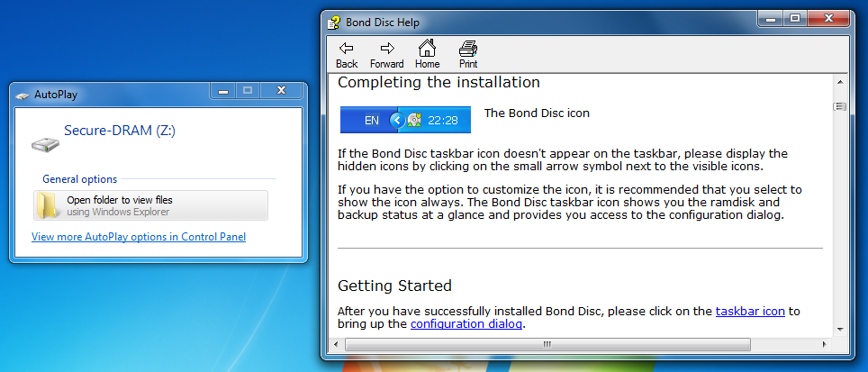Click the up arrow of Help vertical scrollbar
The image size is (868, 372).
[840, 83]
